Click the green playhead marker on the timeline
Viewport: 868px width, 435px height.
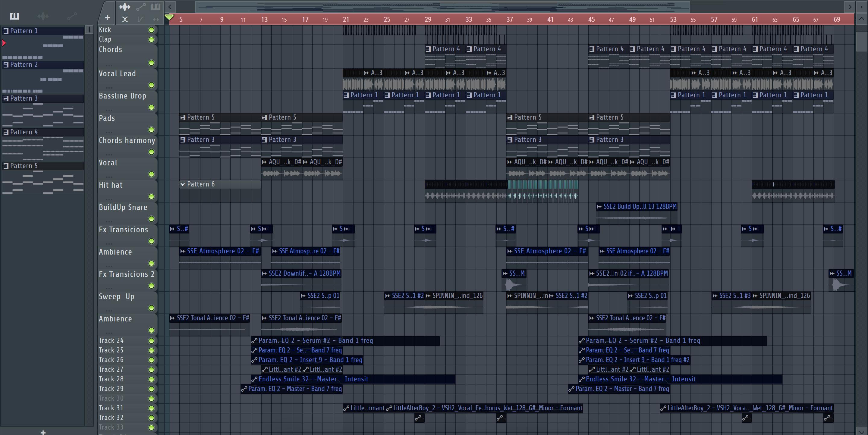pyautogui.click(x=169, y=17)
